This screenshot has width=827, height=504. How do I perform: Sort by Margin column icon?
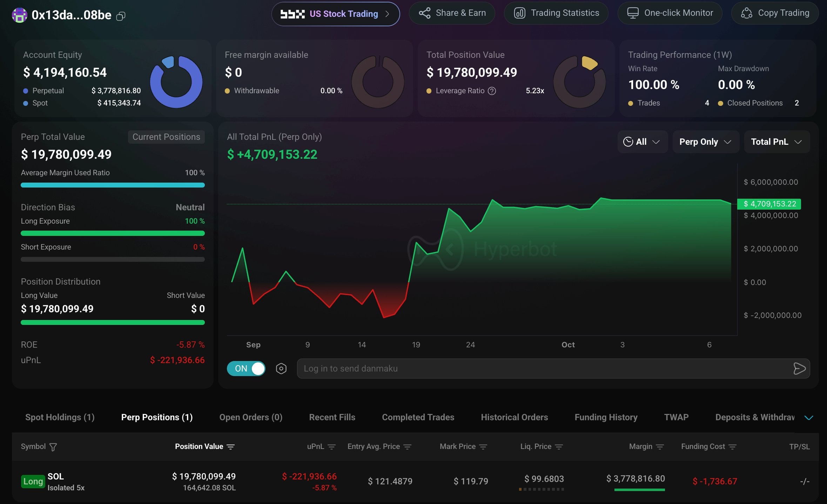(660, 447)
